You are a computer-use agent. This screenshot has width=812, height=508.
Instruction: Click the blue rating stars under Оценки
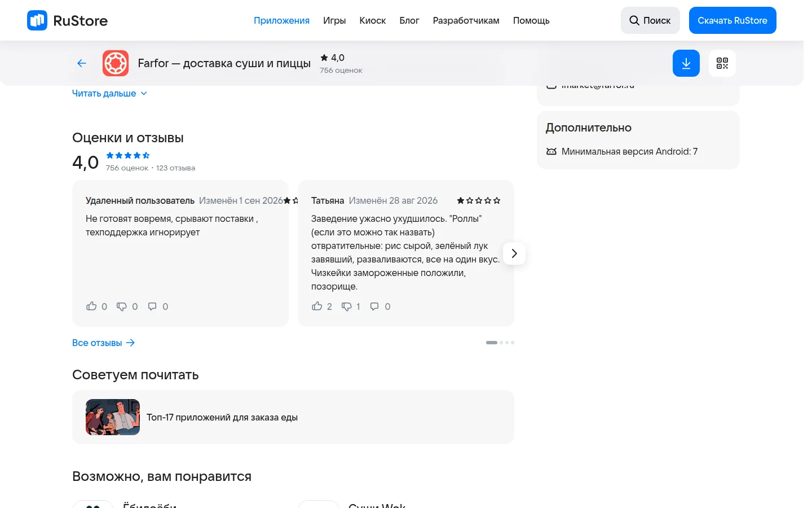[128, 155]
